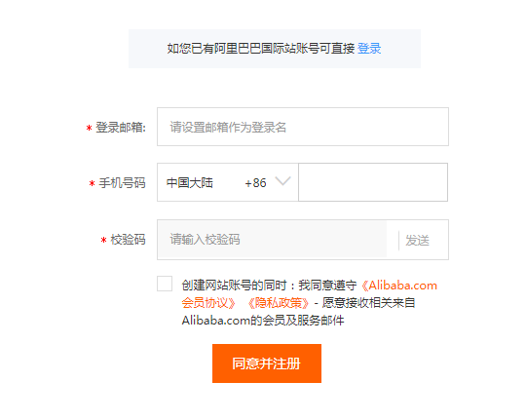Click the 校验码 field label
526x420 pixels.
[x=128, y=240]
